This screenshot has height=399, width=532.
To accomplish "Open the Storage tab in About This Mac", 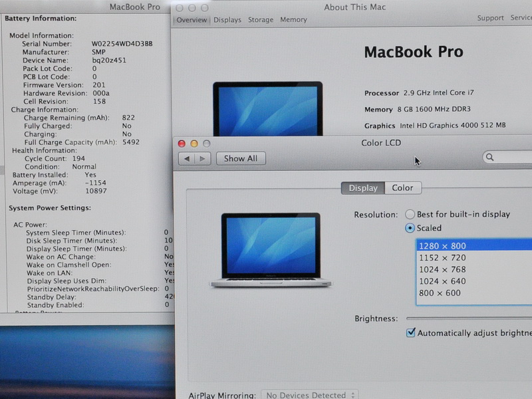I will coord(261,20).
